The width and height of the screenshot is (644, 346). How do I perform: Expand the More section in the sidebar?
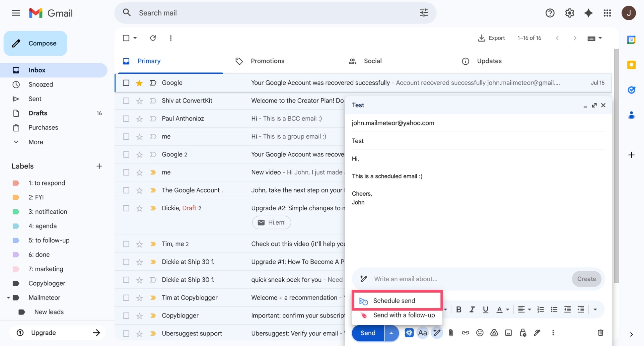tap(35, 142)
